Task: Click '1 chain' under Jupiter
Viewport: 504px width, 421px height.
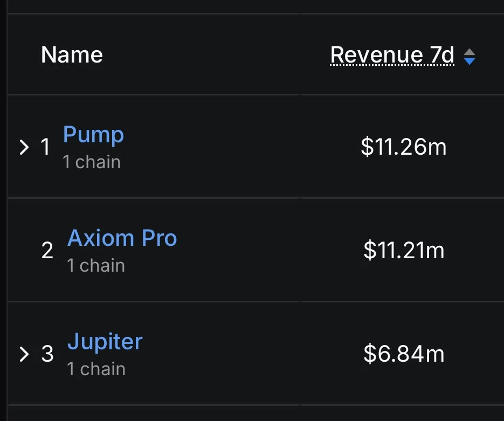Action: point(96,369)
